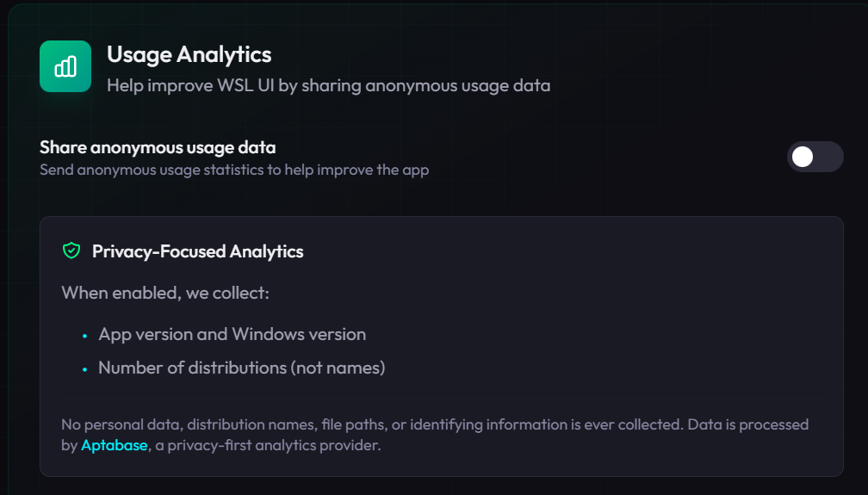This screenshot has width=868, height=495.
Task: Click the "Share anonymous usage data" label
Action: pyautogui.click(x=158, y=147)
